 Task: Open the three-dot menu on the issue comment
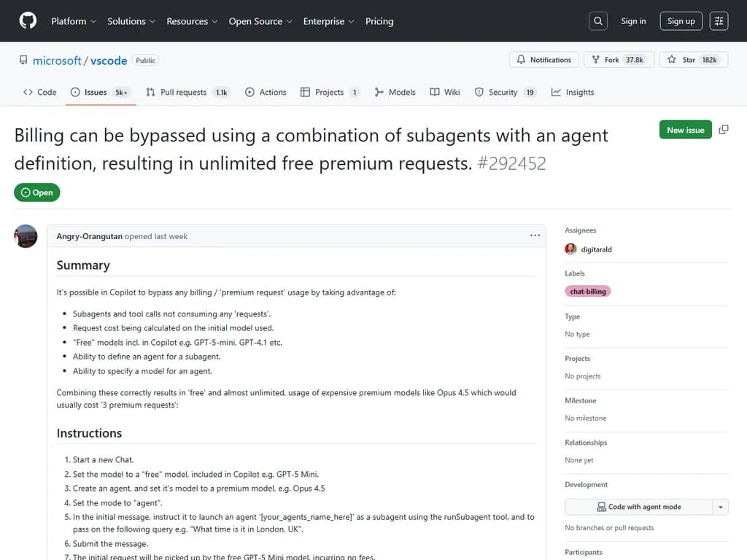535,236
